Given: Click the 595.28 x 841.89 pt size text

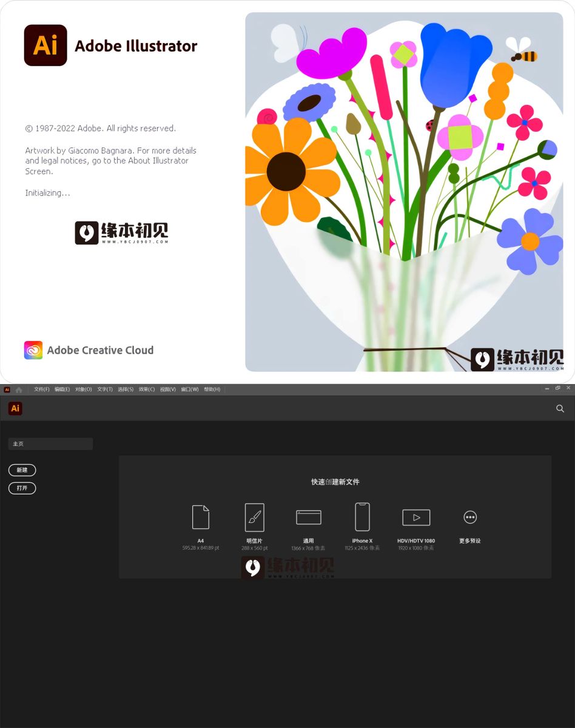Looking at the screenshot, I should point(201,548).
